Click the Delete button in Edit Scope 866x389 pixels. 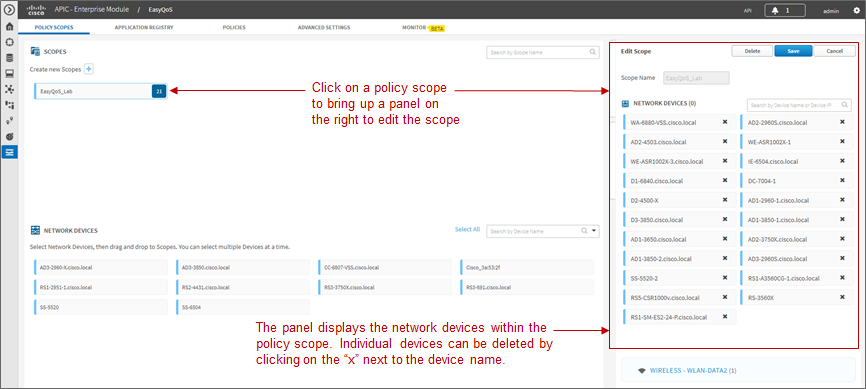click(752, 51)
